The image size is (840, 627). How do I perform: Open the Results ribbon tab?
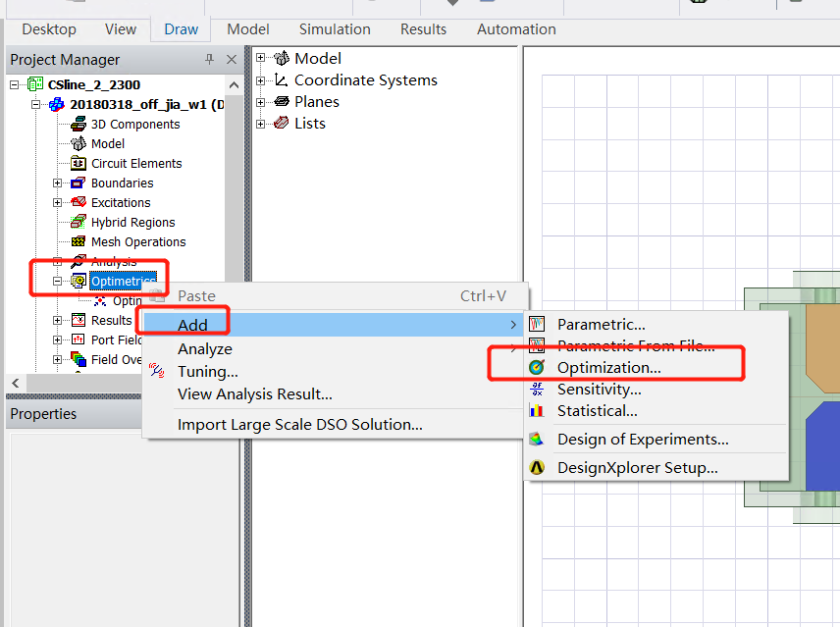[x=423, y=29]
